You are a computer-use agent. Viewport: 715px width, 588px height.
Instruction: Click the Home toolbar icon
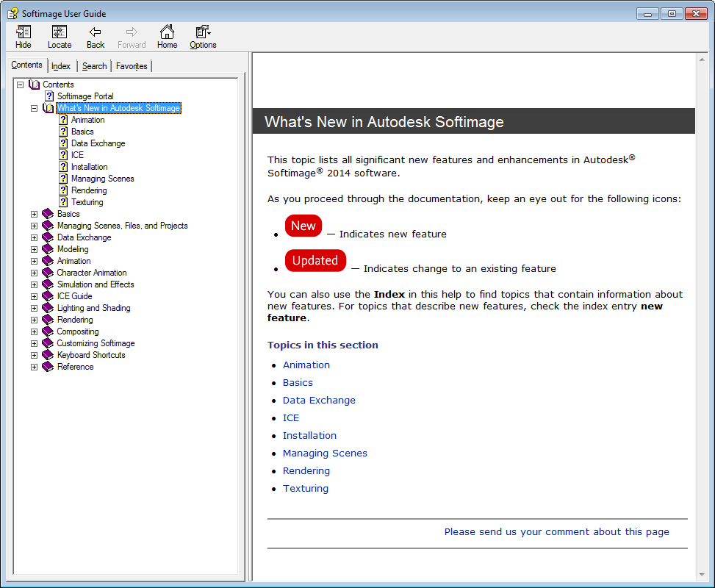pos(167,32)
